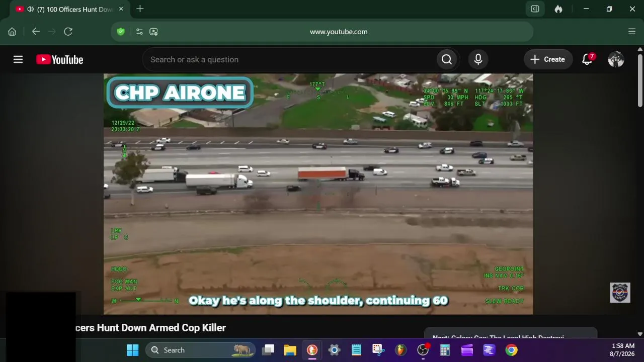Viewport: 644px width, 362px height.
Task: Launch Snipping Tool from the taskbar
Action: [378, 350]
